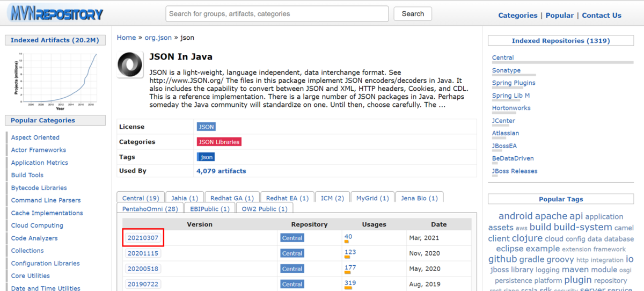Click the search input field
The width and height of the screenshot is (644, 291).
click(x=277, y=14)
